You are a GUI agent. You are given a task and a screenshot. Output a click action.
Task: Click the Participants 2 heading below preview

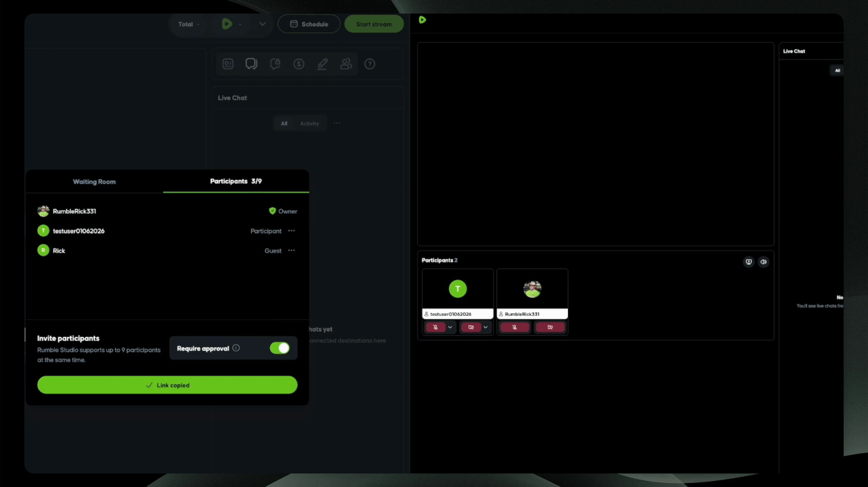(x=439, y=260)
